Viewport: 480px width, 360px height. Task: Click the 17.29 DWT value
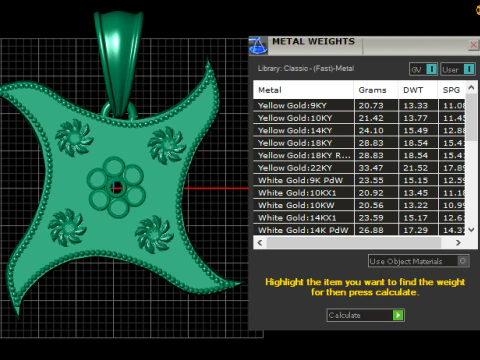tap(415, 230)
